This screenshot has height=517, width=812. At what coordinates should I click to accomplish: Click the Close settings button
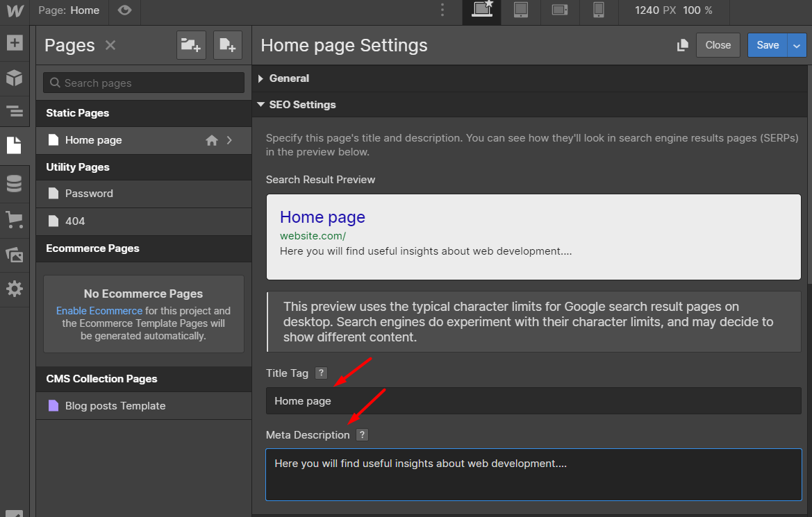(718, 45)
